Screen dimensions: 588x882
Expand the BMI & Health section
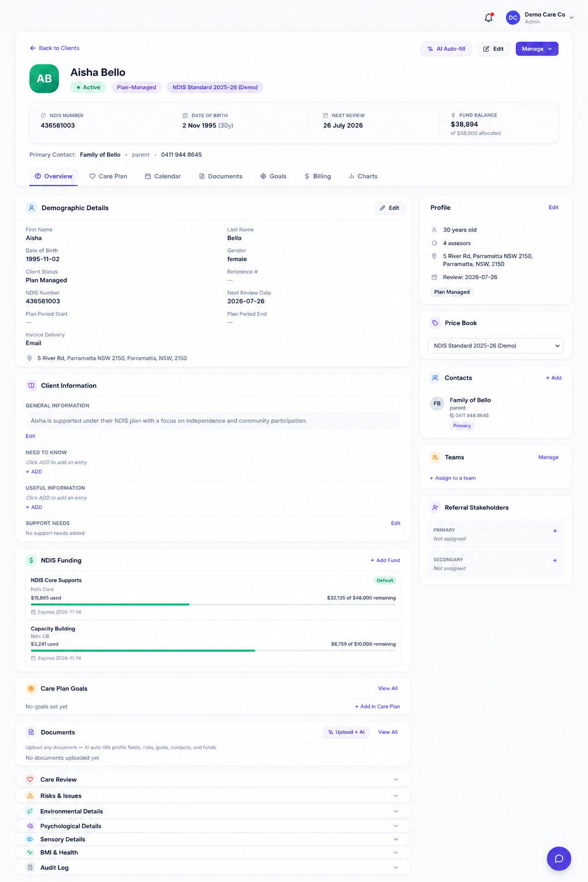pyautogui.click(x=396, y=853)
